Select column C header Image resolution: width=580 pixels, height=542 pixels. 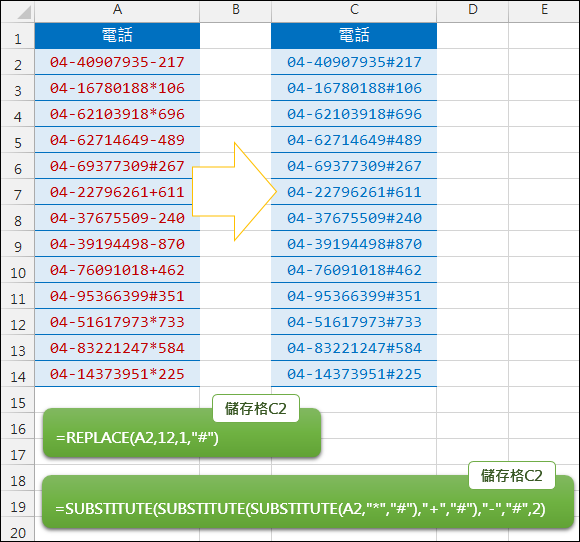(354, 11)
